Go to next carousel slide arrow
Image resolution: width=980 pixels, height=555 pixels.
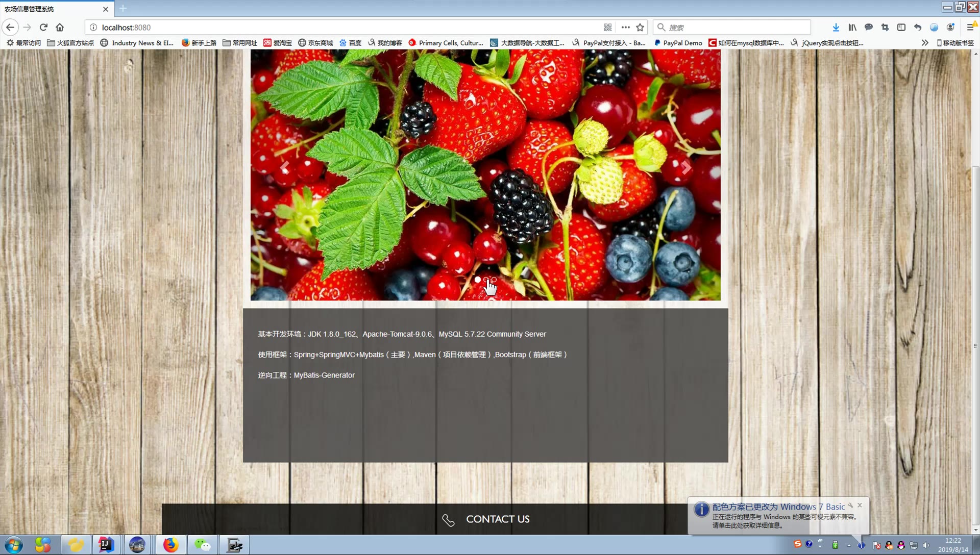click(x=686, y=168)
